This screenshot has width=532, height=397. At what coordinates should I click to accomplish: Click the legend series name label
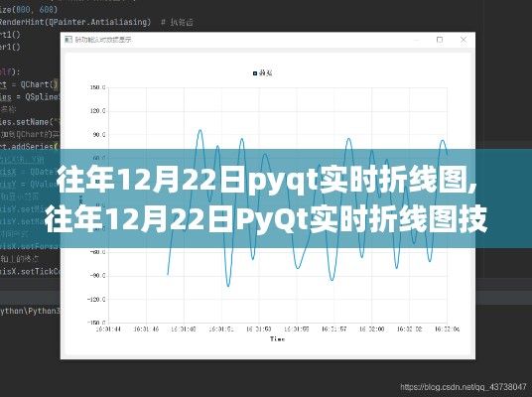(265, 73)
